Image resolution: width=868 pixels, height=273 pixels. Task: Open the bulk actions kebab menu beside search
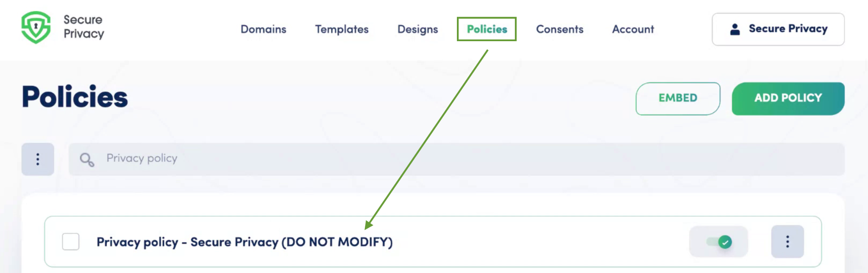click(x=37, y=159)
